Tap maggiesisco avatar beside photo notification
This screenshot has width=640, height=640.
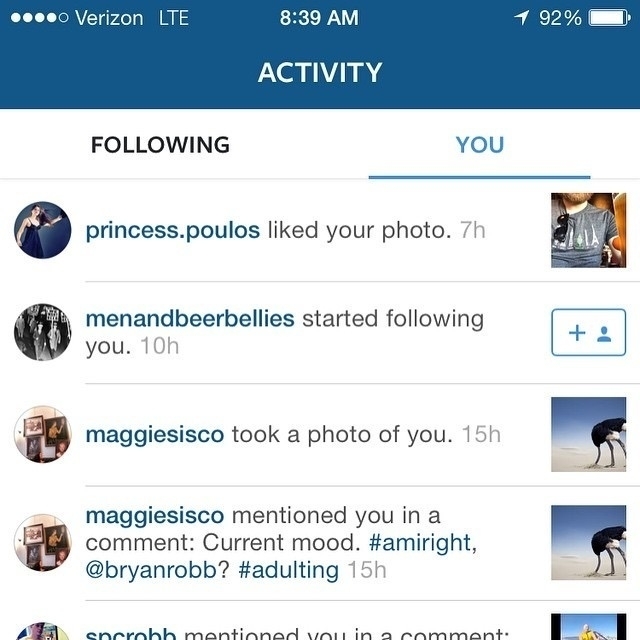pos(43,435)
